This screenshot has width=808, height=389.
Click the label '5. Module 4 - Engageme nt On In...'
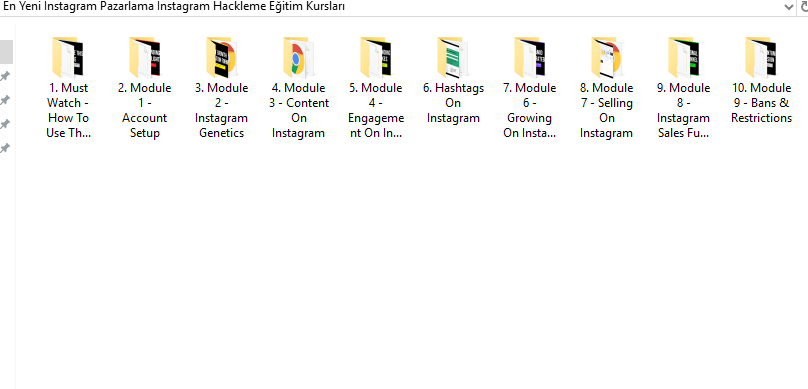pyautogui.click(x=376, y=110)
